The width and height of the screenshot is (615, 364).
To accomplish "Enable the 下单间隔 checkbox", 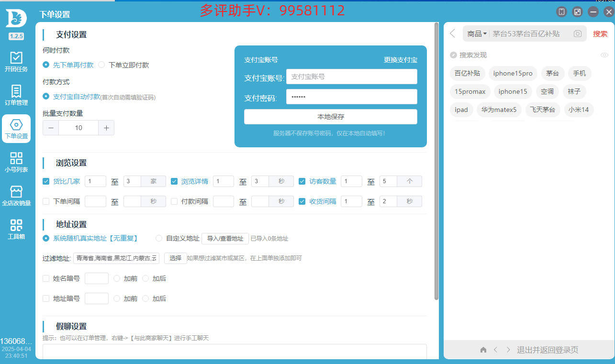I will (46, 201).
